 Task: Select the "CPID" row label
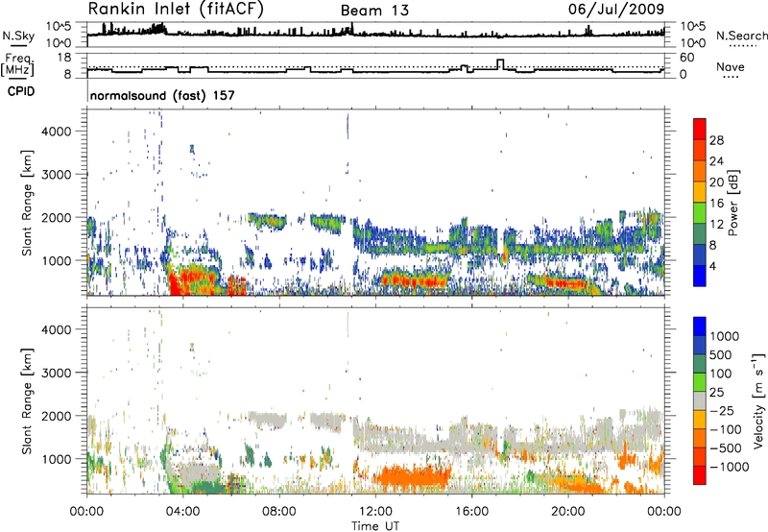[21, 91]
